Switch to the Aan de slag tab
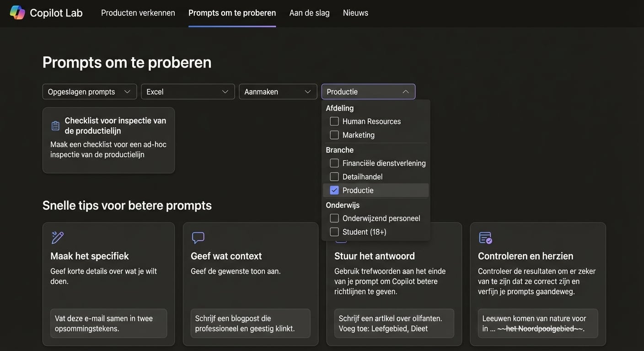Viewport: 644px width, 351px height. pyautogui.click(x=309, y=12)
